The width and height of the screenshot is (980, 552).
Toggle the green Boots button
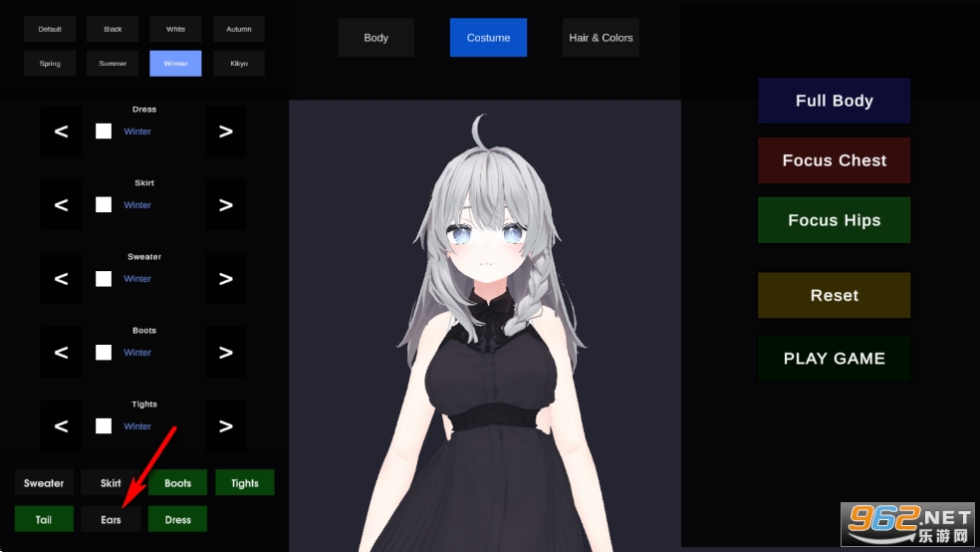(177, 483)
